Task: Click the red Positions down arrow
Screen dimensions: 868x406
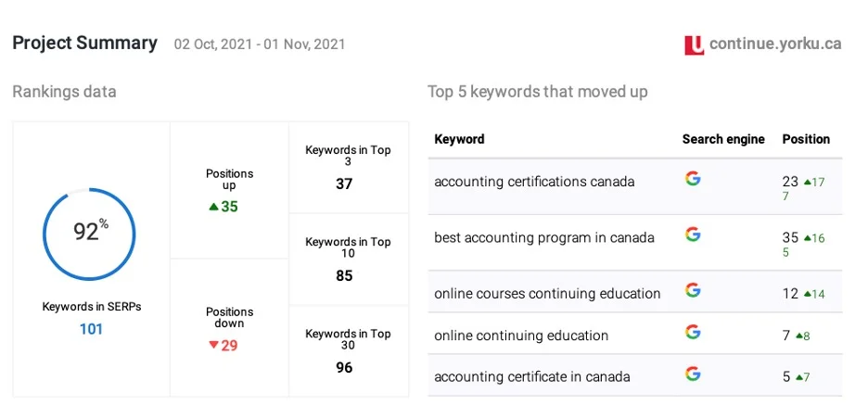Action: pos(213,345)
